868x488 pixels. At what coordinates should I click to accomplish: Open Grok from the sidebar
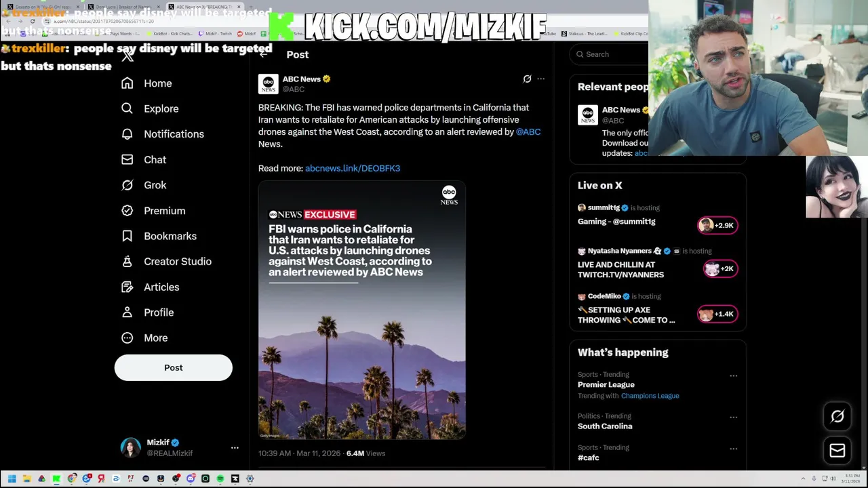click(143, 185)
